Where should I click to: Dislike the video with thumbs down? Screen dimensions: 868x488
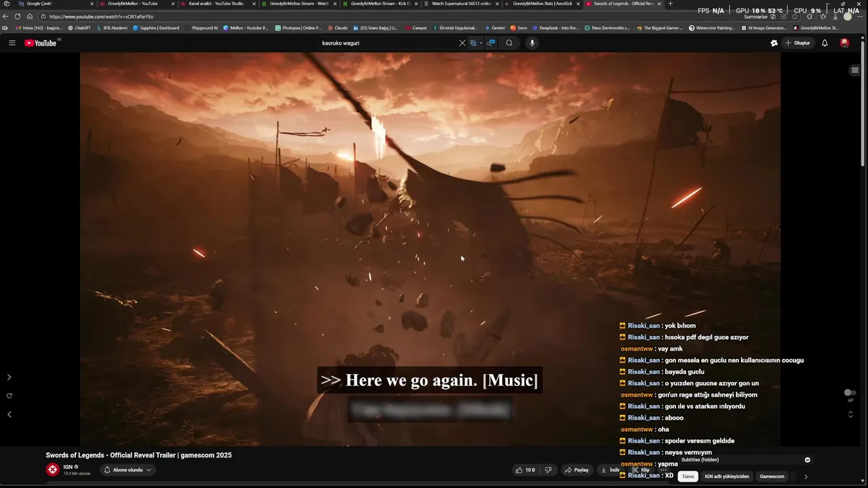(548, 470)
